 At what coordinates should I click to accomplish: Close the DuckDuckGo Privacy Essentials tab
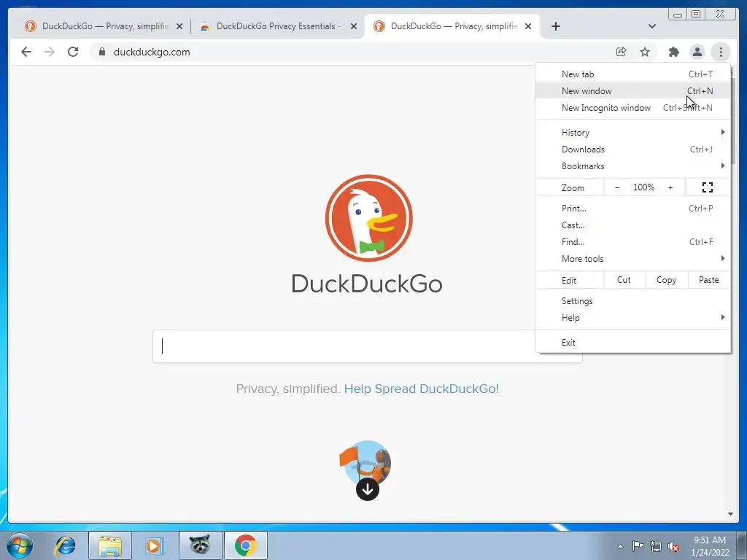(354, 27)
